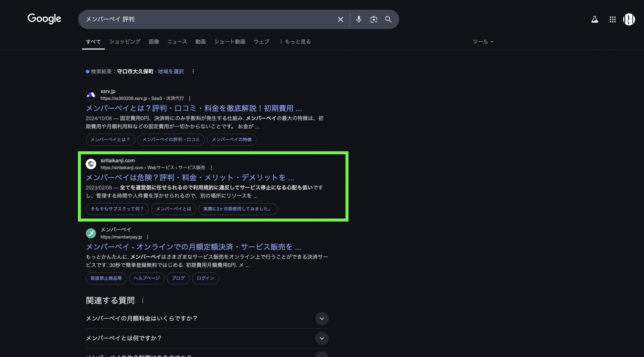Switch to the ショッピング tab
Screen dimensions: 644x357
click(x=125, y=42)
